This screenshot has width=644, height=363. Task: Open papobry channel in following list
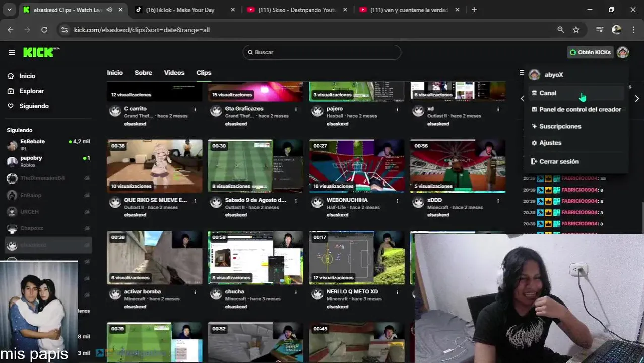point(48,161)
